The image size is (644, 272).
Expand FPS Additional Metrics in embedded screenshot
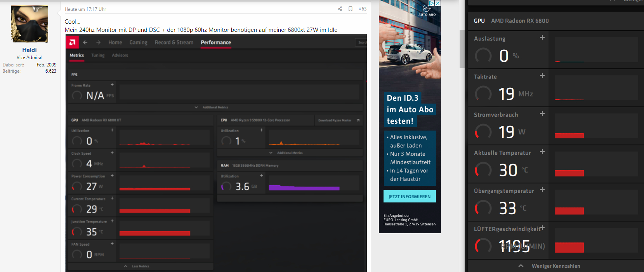[212, 107]
